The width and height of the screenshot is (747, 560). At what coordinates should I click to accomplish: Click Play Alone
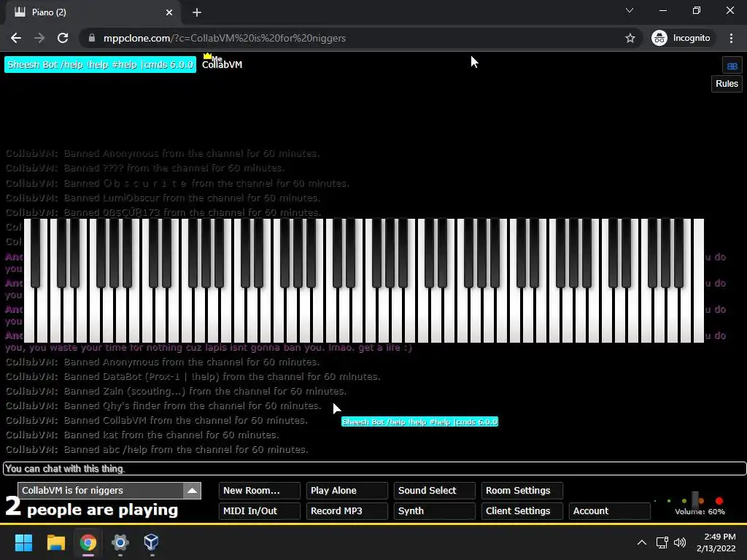[x=347, y=491]
